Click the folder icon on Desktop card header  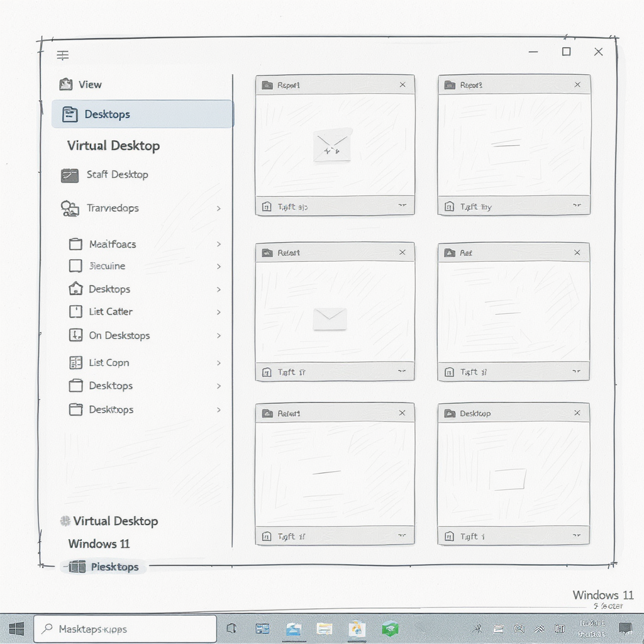click(x=450, y=413)
